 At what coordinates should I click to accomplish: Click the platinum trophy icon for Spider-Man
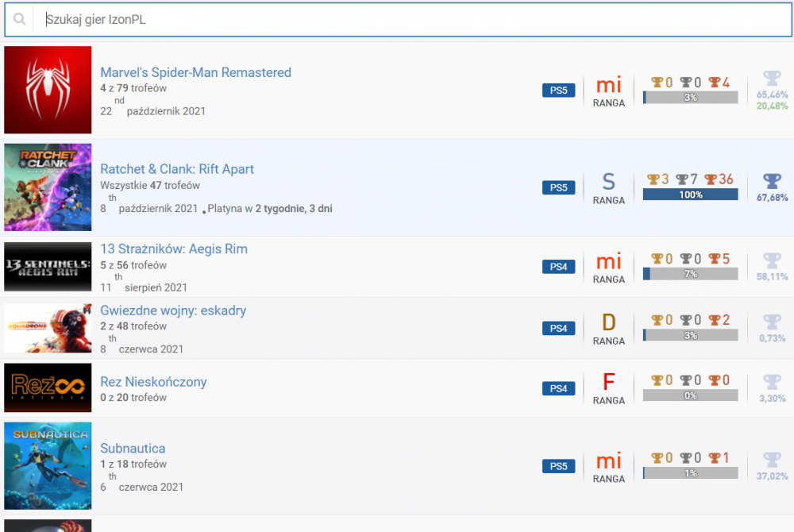pos(772,79)
